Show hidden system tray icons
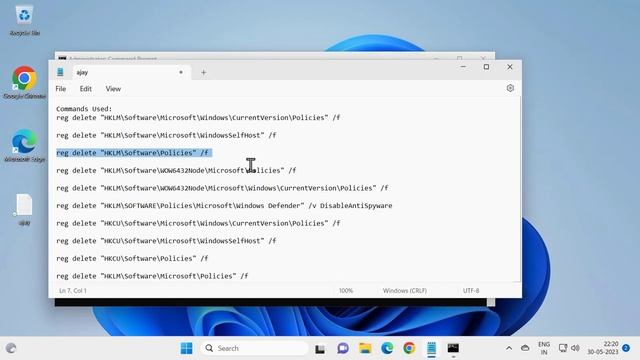The height and width of the screenshot is (360, 640). tap(509, 348)
